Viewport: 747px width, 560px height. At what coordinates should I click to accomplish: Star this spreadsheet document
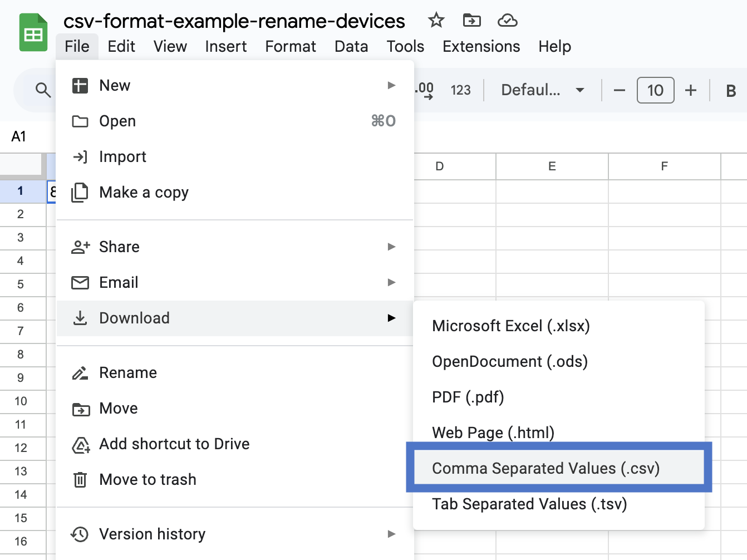[x=436, y=21]
